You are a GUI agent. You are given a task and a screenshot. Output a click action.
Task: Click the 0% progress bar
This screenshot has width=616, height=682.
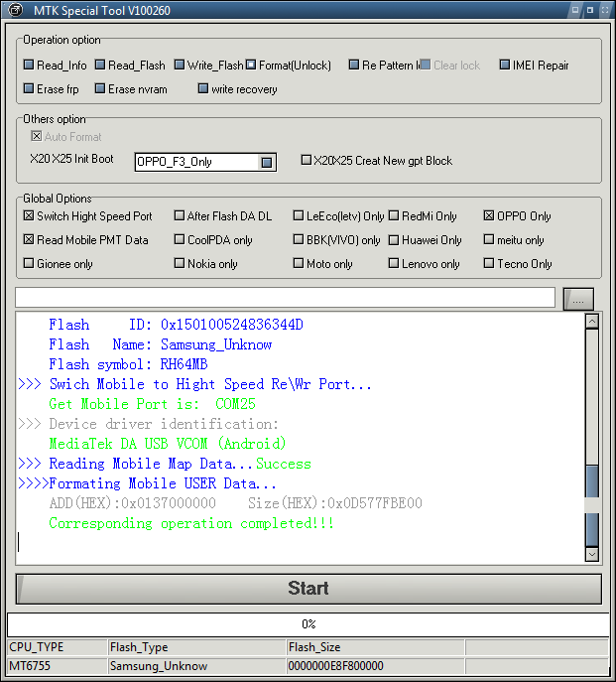308,624
